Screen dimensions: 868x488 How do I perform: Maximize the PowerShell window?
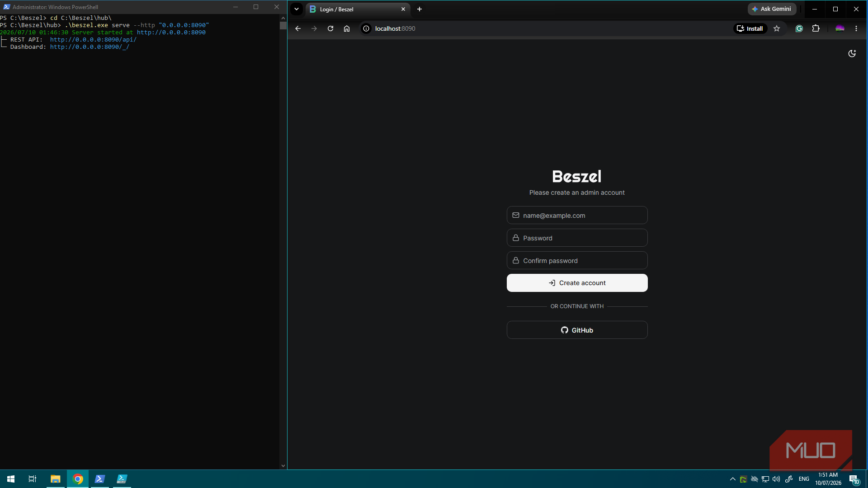[x=256, y=7]
